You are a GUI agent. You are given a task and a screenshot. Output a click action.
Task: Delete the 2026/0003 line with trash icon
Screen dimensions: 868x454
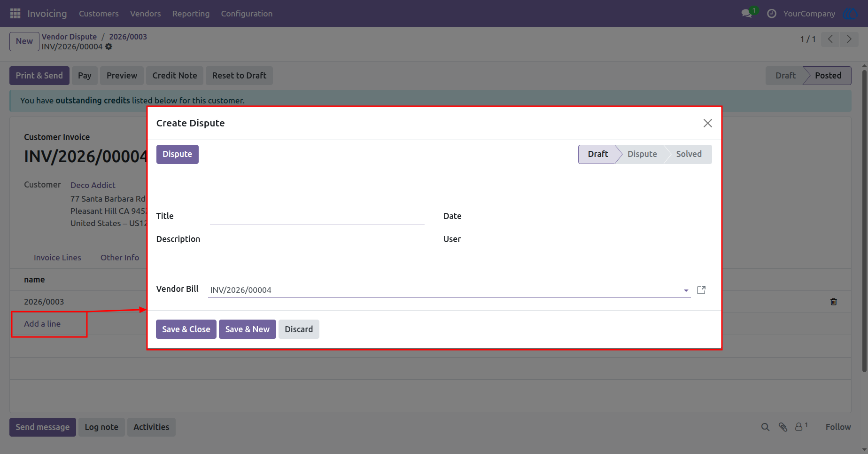click(x=834, y=302)
